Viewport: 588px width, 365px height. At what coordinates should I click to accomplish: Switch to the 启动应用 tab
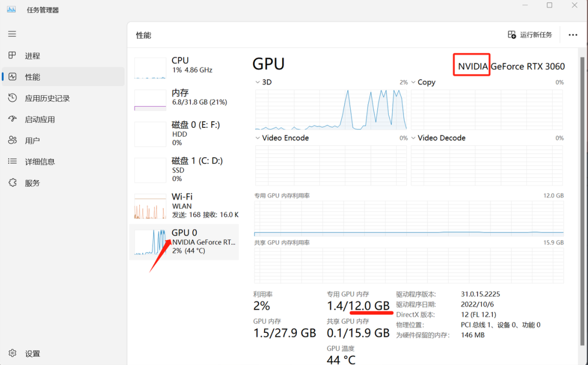[63, 119]
